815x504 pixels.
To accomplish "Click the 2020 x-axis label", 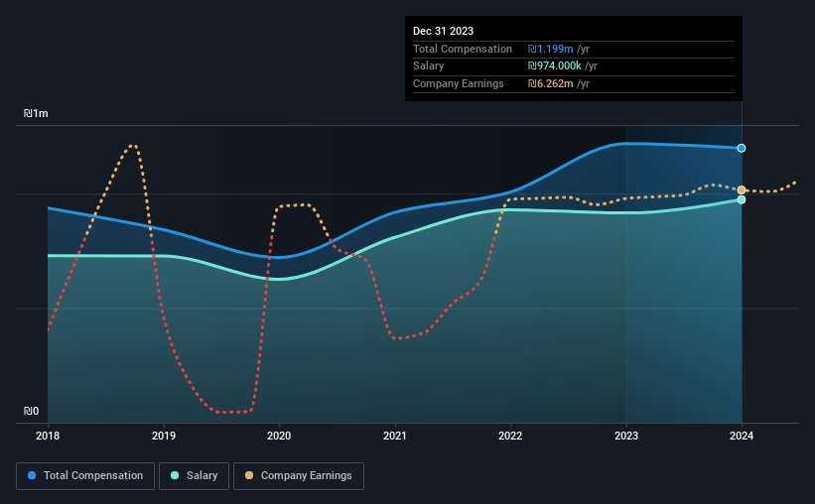I will (279, 436).
